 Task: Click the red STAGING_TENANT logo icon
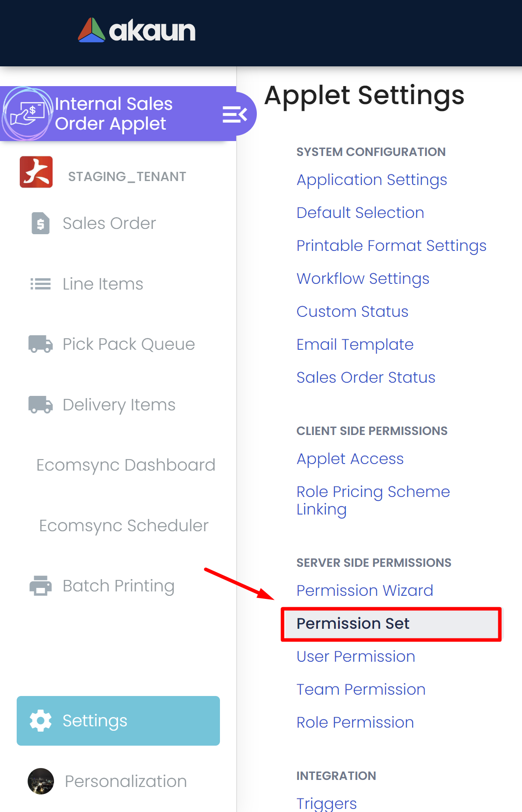pos(36,172)
